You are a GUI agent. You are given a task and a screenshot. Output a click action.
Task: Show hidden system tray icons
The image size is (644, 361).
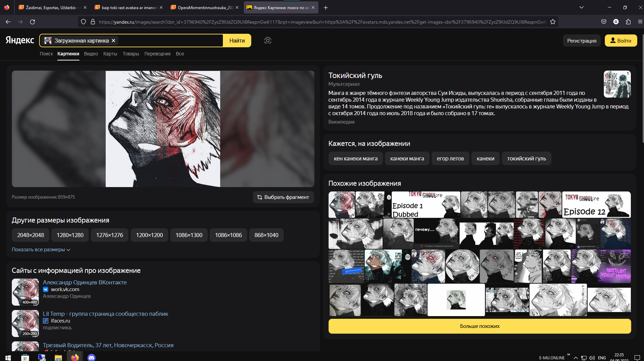coord(575,358)
